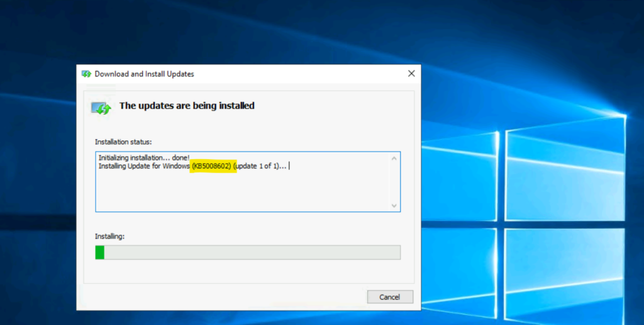Click 'The updates are being installed' heading
The height and width of the screenshot is (325, 644).
[x=187, y=106]
